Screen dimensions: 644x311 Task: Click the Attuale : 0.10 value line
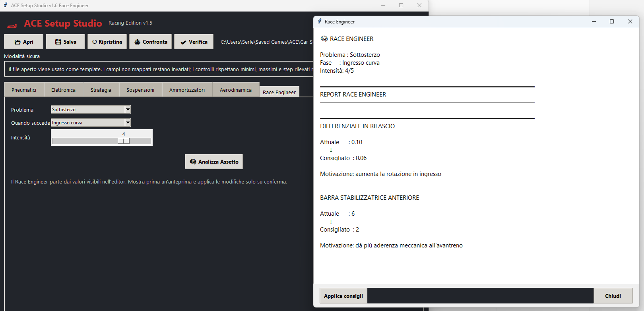341,142
